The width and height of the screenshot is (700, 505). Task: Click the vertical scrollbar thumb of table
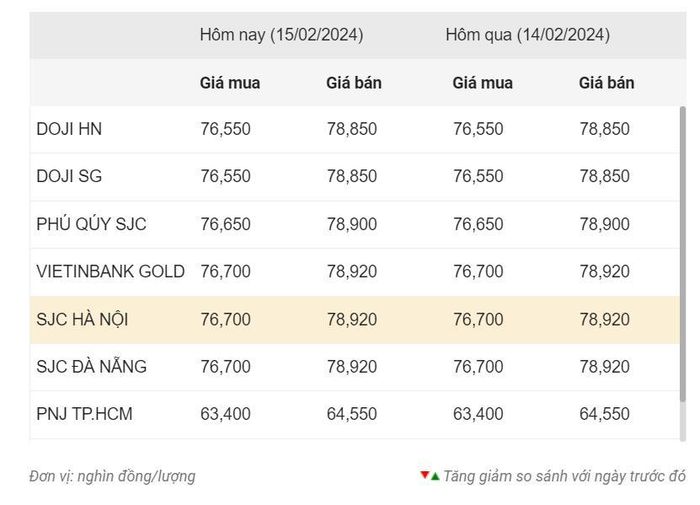(683, 254)
